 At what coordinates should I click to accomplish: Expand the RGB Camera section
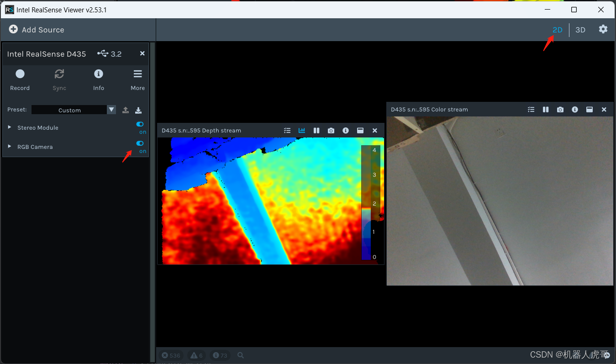pyautogui.click(x=10, y=147)
